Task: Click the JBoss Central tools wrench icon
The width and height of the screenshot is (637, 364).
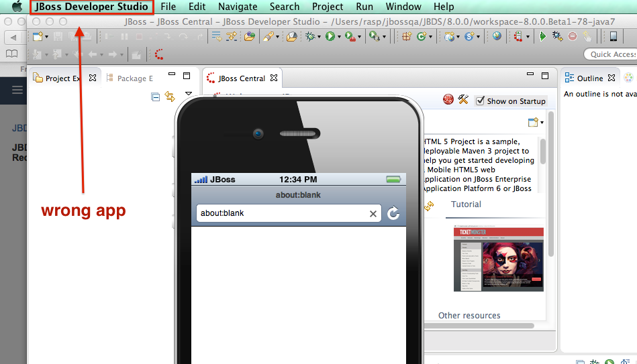Action: [462, 99]
